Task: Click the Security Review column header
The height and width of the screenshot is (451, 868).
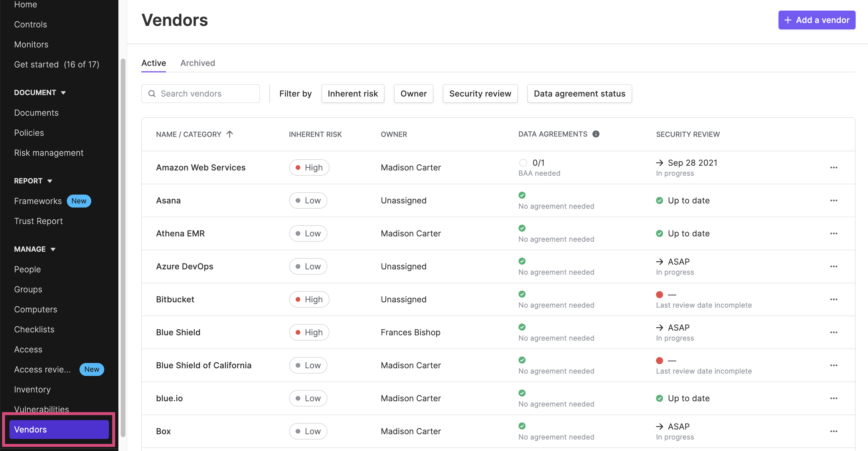Action: (x=688, y=134)
